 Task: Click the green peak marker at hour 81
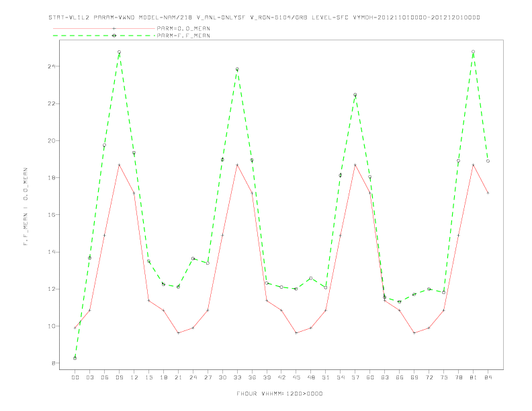(x=474, y=52)
